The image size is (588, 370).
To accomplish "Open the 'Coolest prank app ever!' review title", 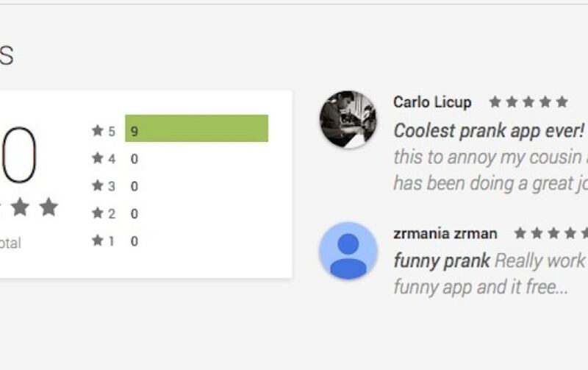I will coord(489,131).
